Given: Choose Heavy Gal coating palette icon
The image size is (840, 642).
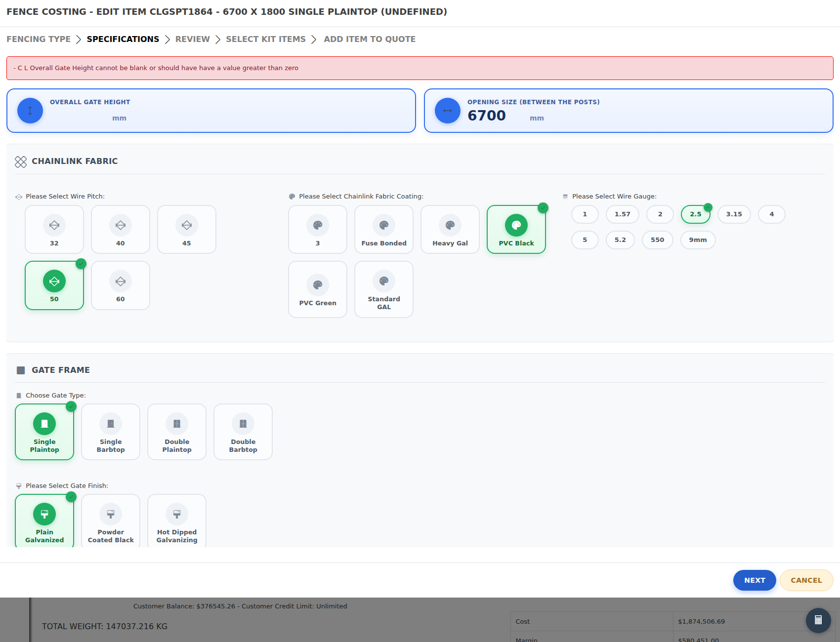Looking at the screenshot, I should pos(450,225).
